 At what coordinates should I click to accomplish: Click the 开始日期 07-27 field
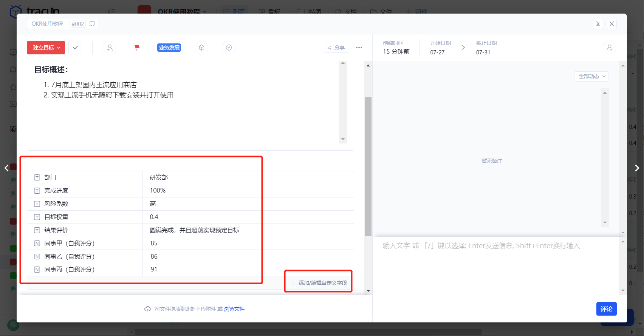pos(440,48)
